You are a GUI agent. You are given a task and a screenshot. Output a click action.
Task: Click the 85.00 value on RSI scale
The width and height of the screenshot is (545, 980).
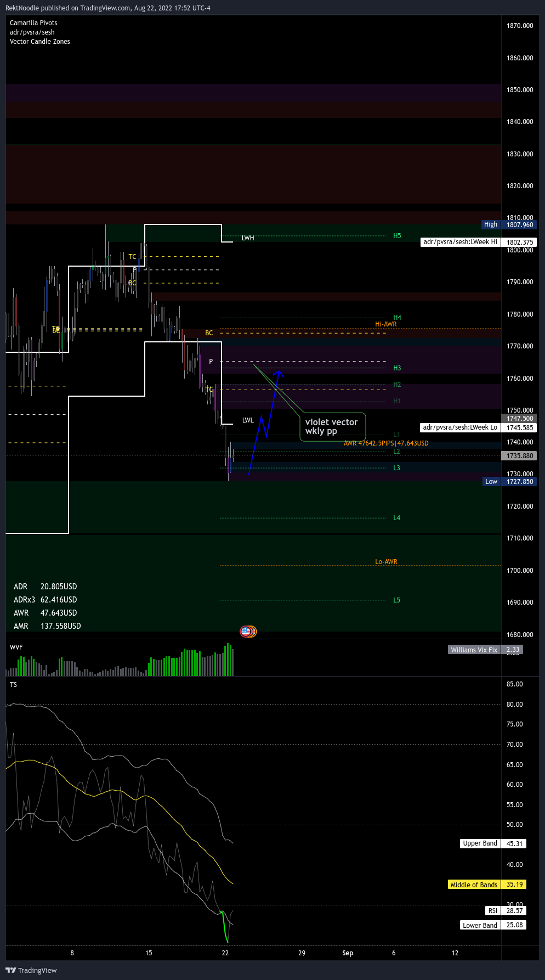515,684
